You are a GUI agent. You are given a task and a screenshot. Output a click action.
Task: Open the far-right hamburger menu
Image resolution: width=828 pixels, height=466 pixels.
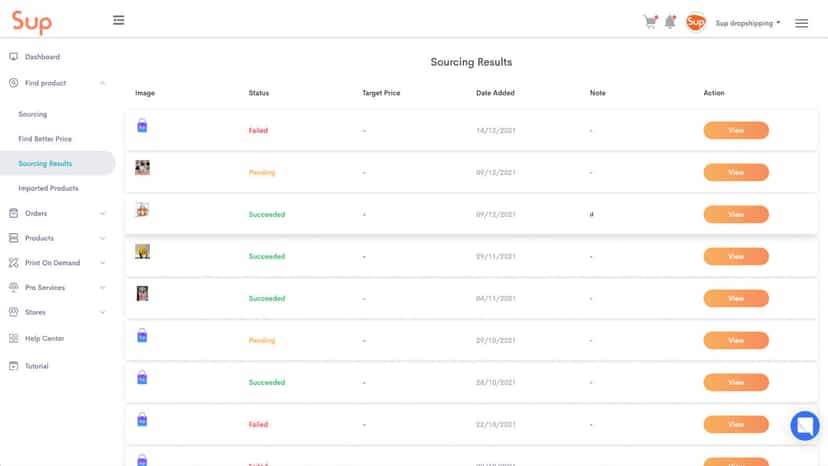tap(801, 23)
